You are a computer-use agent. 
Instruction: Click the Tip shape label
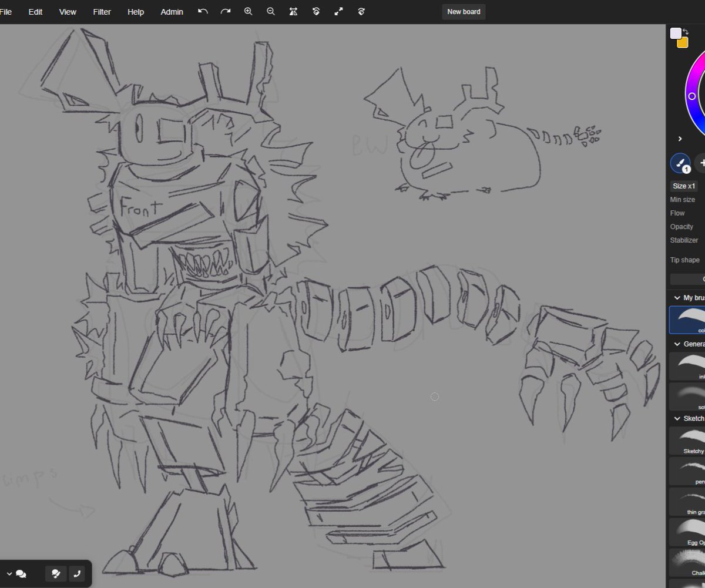[684, 260]
